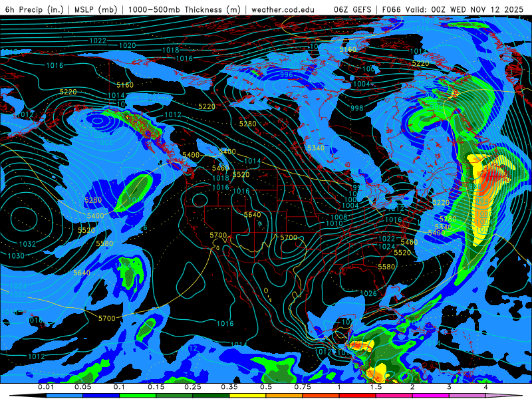This screenshot has height=399, width=532.
Task: Click the dark orange 0.75 legend swatch
Action: pyautogui.click(x=321, y=396)
